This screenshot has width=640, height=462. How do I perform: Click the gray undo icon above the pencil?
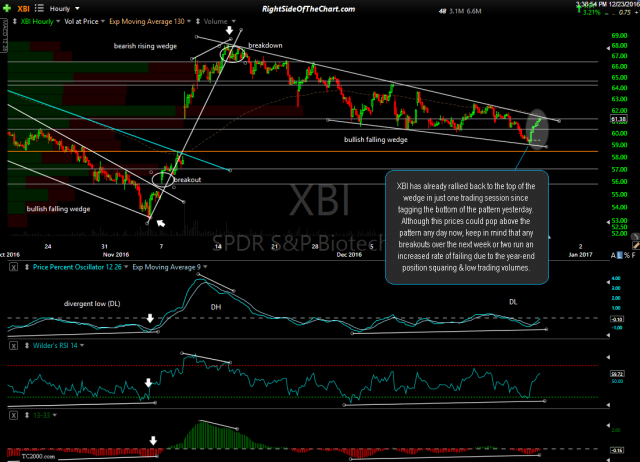coord(635,236)
